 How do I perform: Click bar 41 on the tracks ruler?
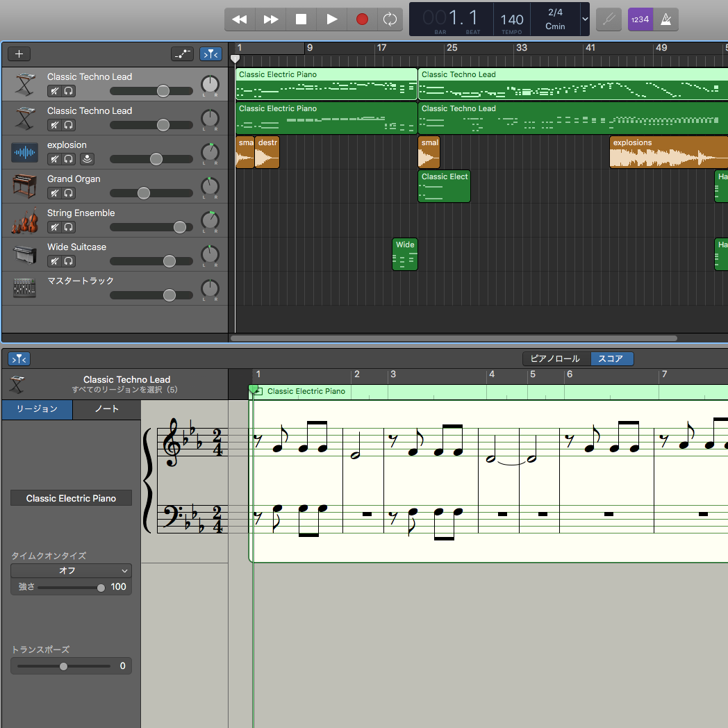590,48
